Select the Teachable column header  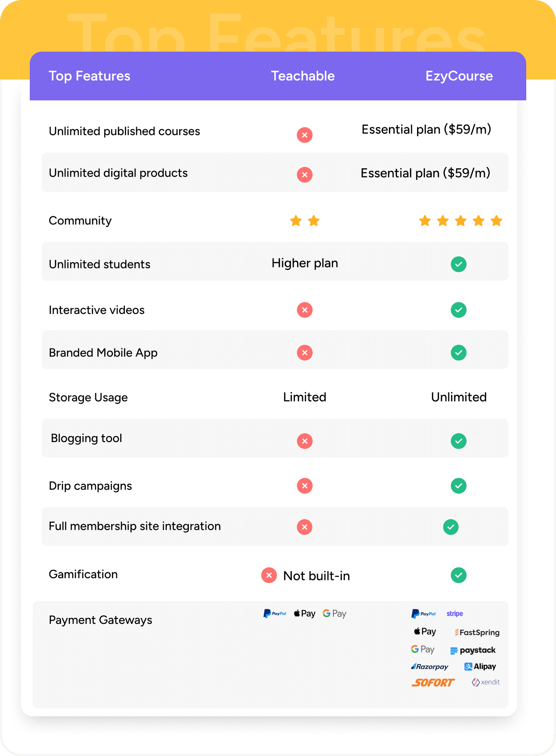pos(303,76)
